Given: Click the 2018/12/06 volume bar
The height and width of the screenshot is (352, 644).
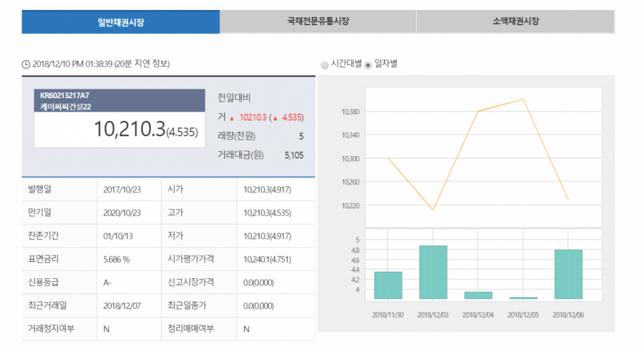Looking at the screenshot, I should coord(568,274).
